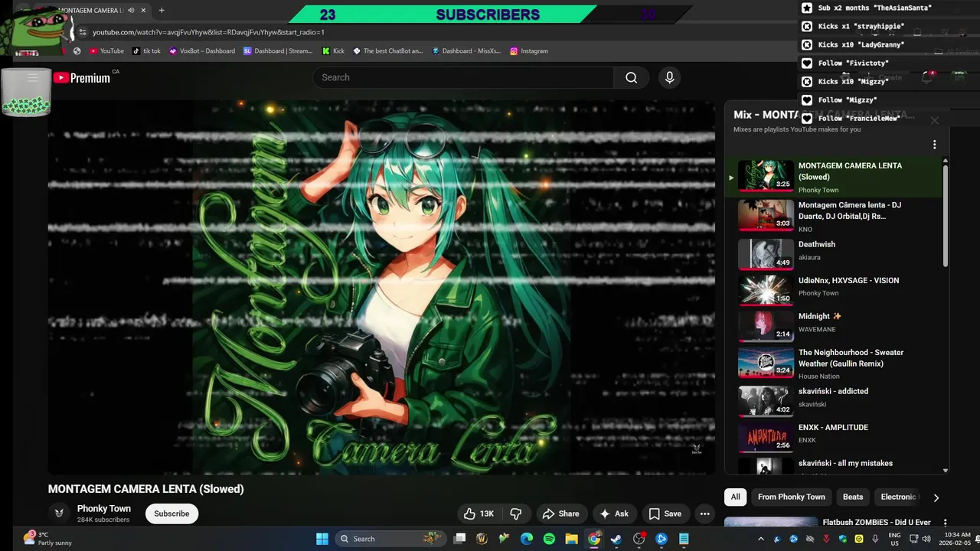Switch input language ENG US
Viewport: 980px width, 551px height.
pos(894,539)
